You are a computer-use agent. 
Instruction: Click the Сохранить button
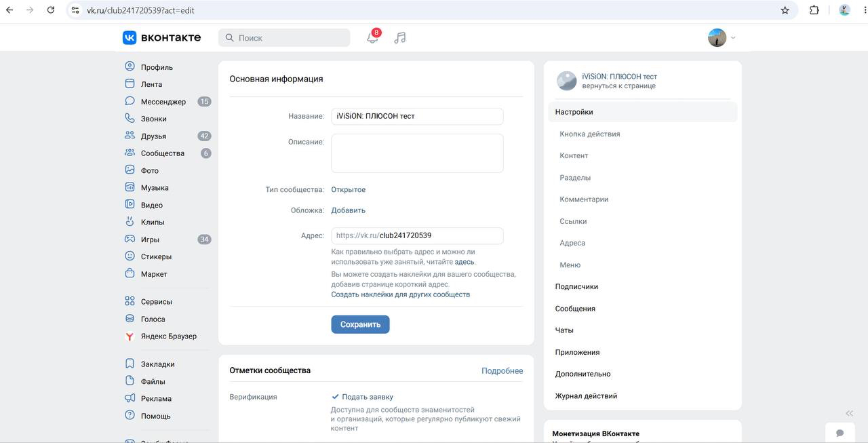click(x=360, y=324)
